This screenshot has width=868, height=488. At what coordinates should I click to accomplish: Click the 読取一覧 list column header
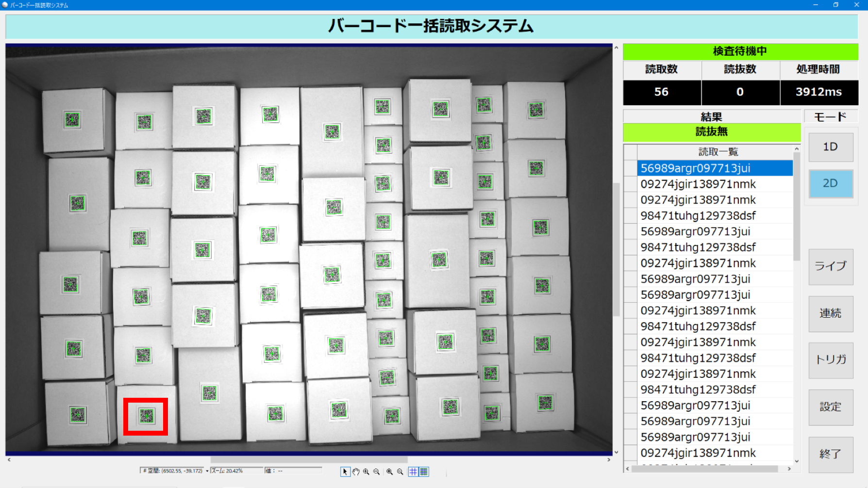coord(715,152)
